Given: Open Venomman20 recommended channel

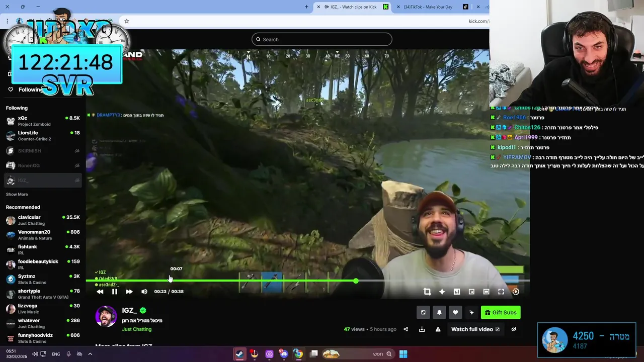Looking at the screenshot, I should coord(43,235).
